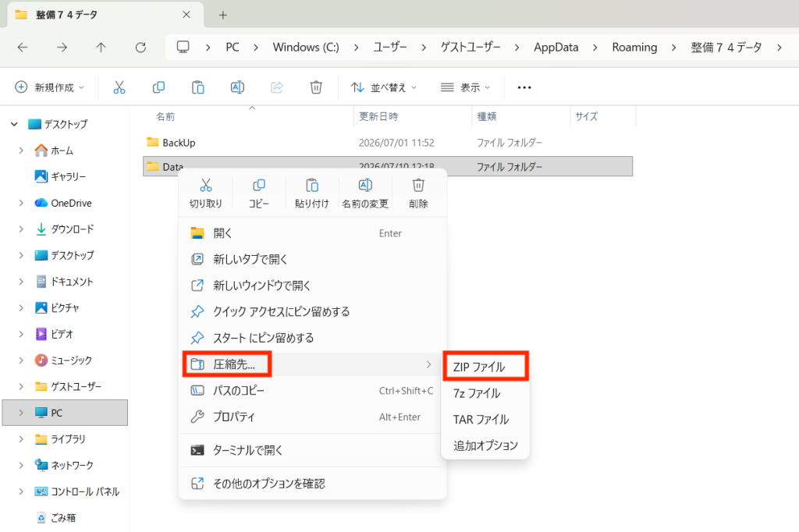Choose パスのコピー

pyautogui.click(x=312, y=391)
